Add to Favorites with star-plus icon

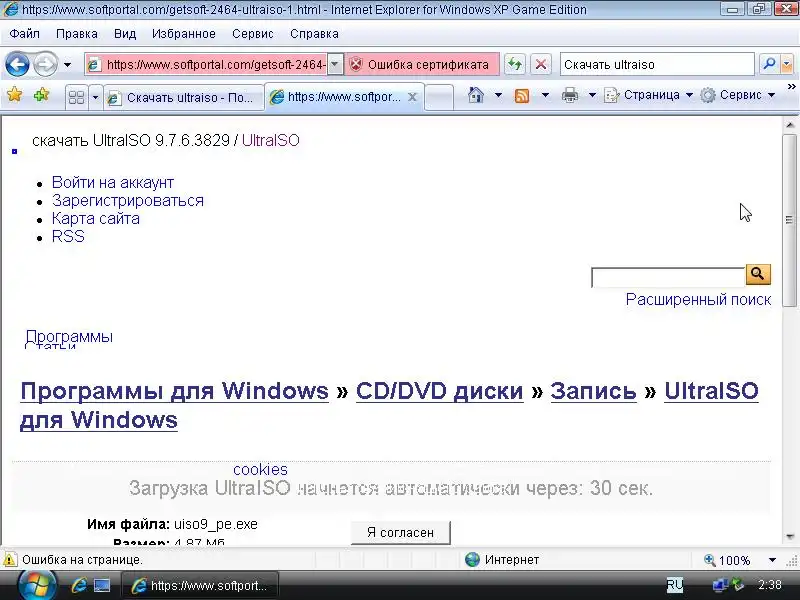click(41, 95)
